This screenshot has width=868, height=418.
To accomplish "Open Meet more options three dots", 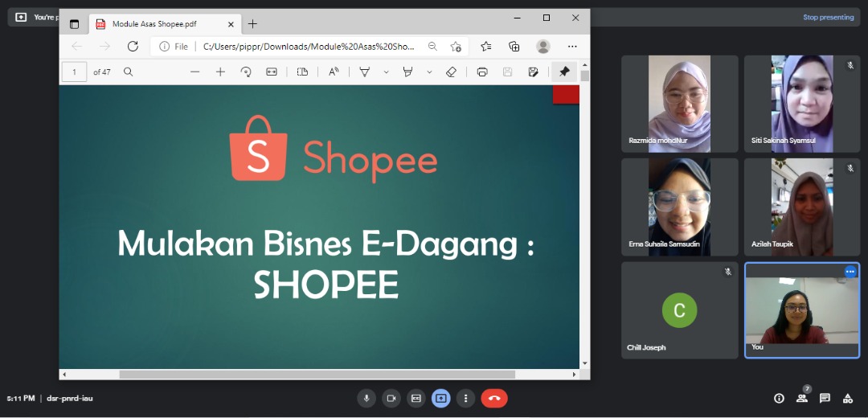I will coord(465,398).
